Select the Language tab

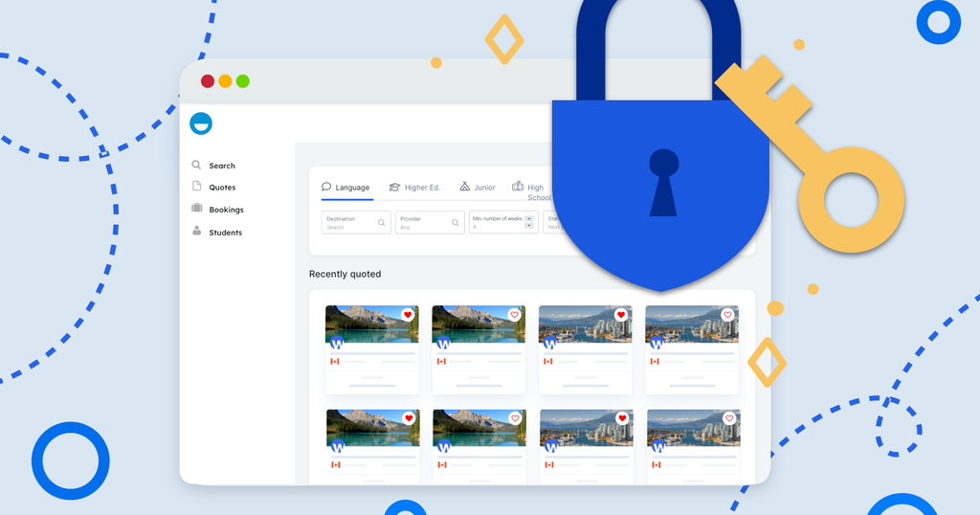click(x=346, y=188)
